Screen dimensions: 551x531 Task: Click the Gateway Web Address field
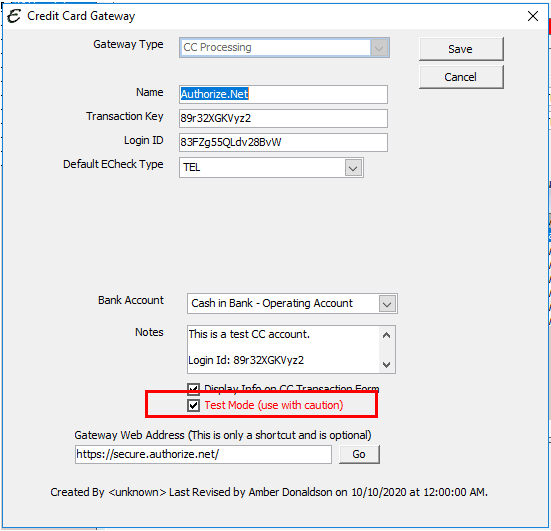203,454
